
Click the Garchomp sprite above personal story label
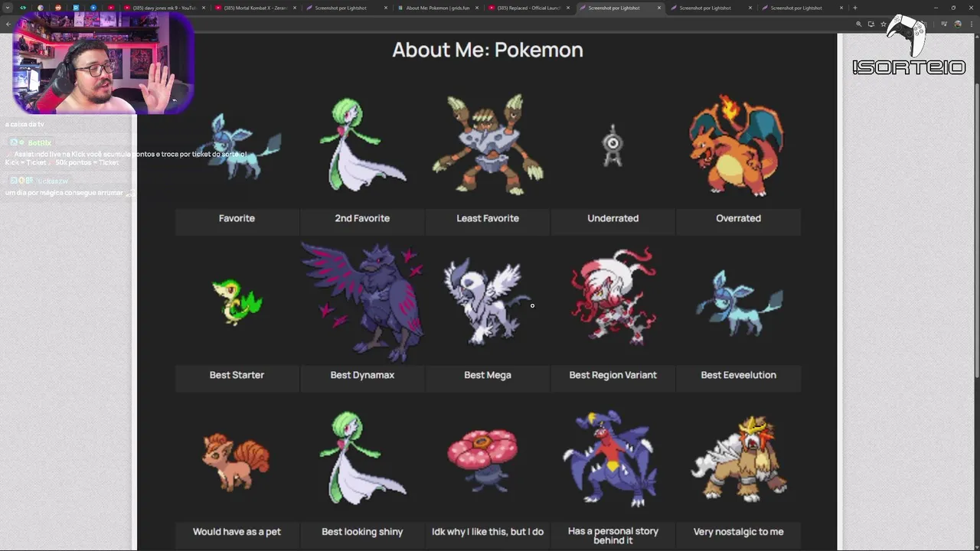click(611, 459)
